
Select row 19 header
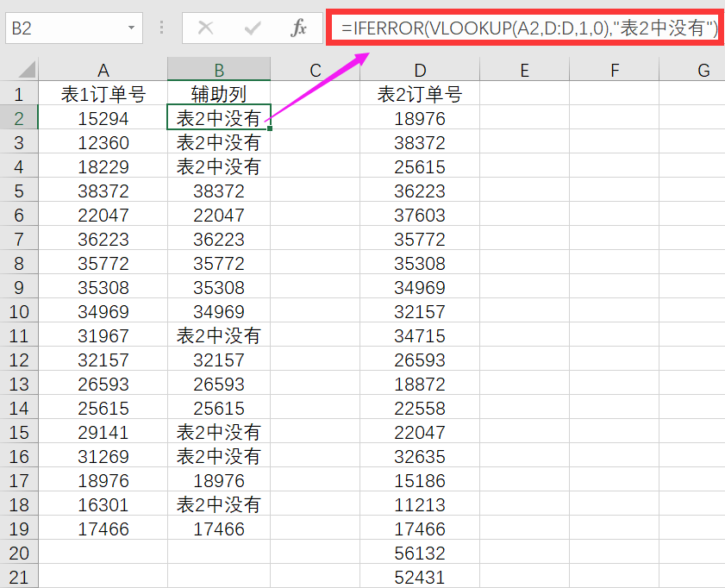tap(19, 529)
